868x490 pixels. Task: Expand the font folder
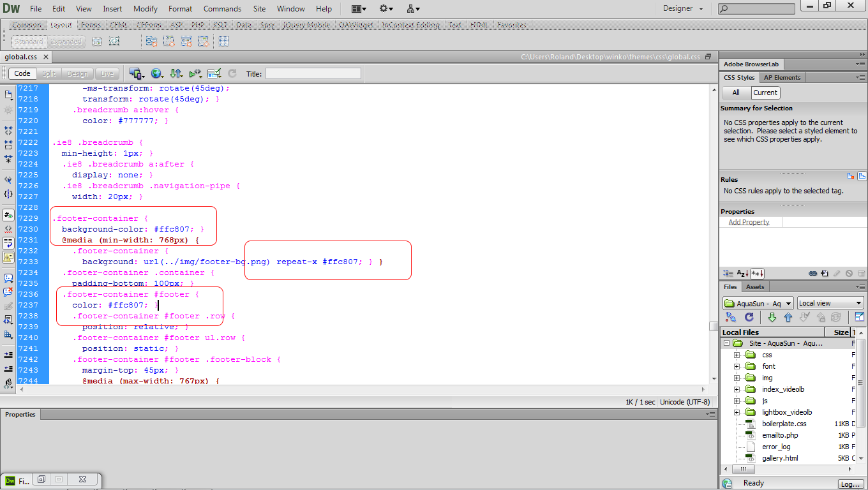737,366
